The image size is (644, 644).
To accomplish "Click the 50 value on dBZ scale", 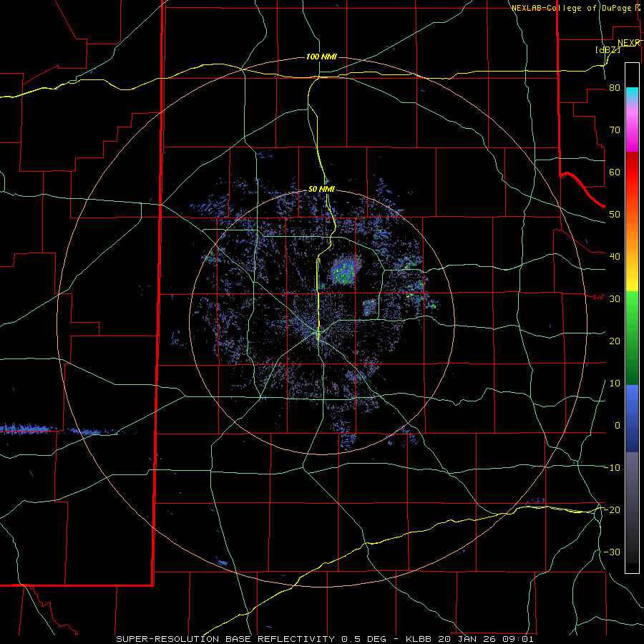I will point(615,215).
